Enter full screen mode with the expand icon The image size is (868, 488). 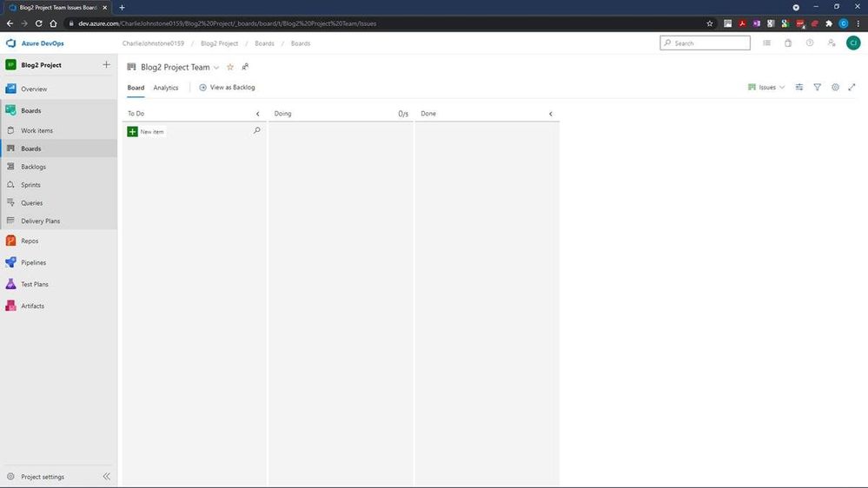pyautogui.click(x=852, y=88)
